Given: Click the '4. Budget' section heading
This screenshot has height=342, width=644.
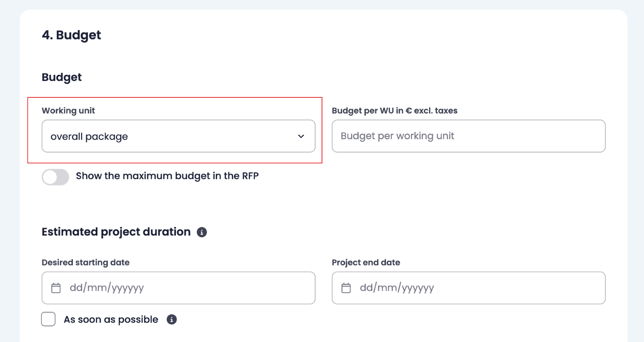Looking at the screenshot, I should point(72,35).
